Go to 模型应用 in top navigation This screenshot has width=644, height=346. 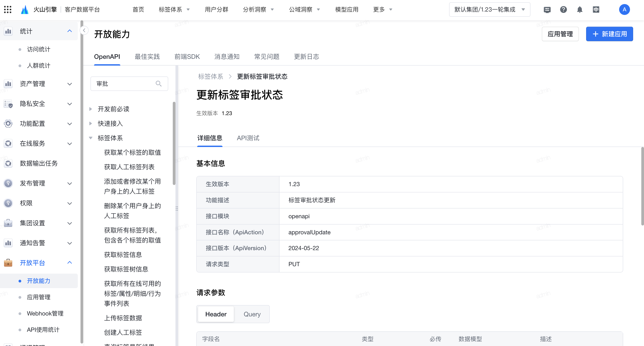(347, 9)
